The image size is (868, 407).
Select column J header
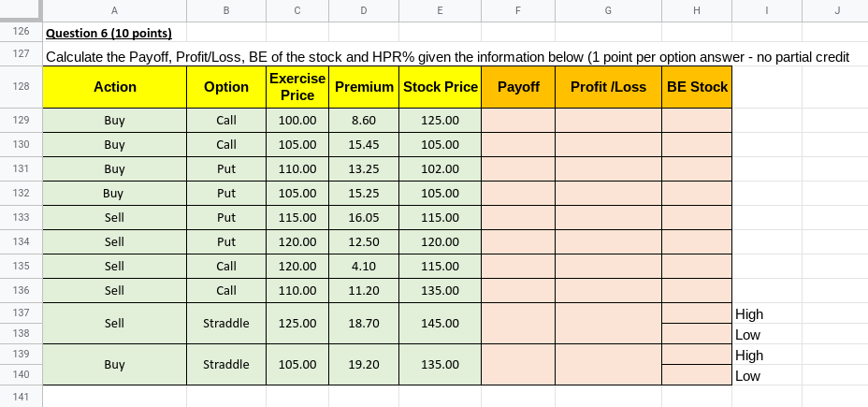837,10
